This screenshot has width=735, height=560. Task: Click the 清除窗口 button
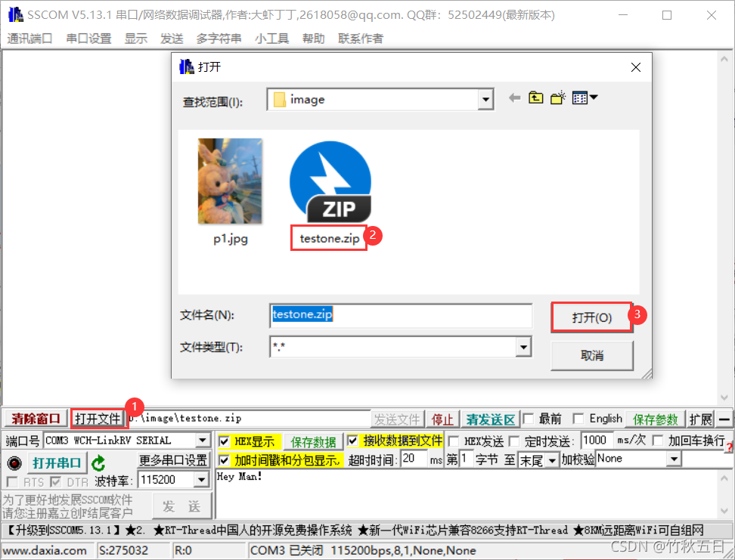click(x=36, y=418)
